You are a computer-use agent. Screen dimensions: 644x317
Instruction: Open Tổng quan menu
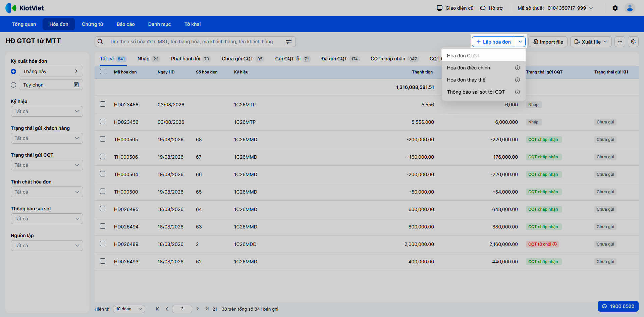coord(24,24)
